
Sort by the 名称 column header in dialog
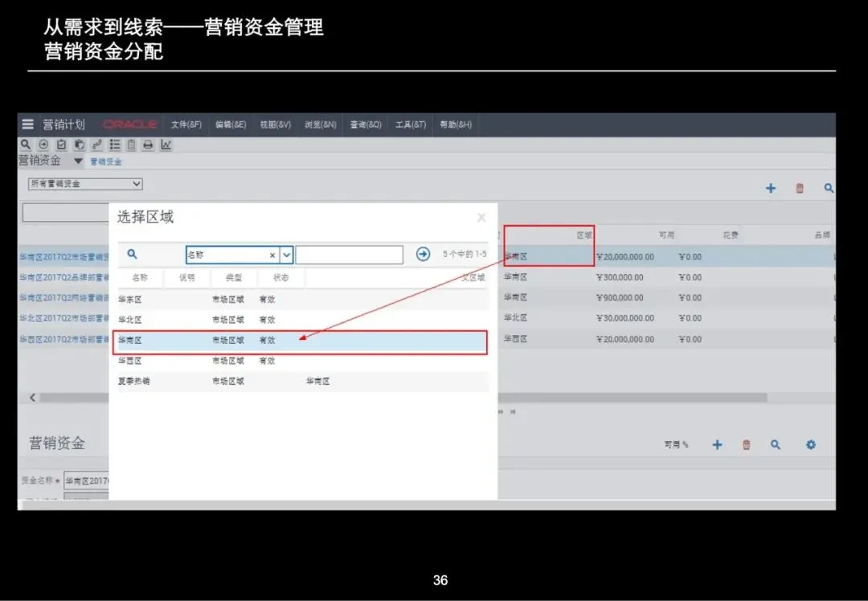click(x=140, y=277)
